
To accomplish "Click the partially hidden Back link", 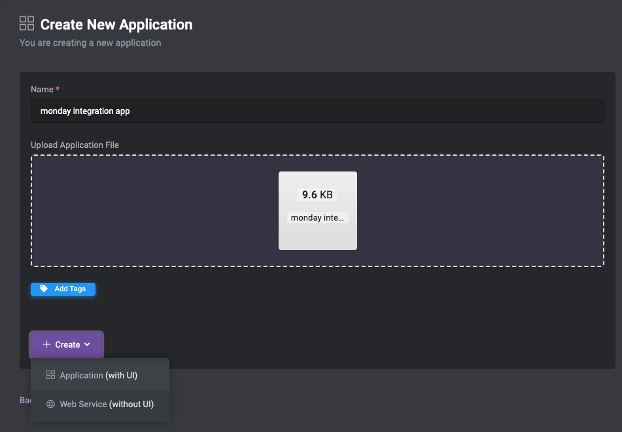I will (23, 400).
